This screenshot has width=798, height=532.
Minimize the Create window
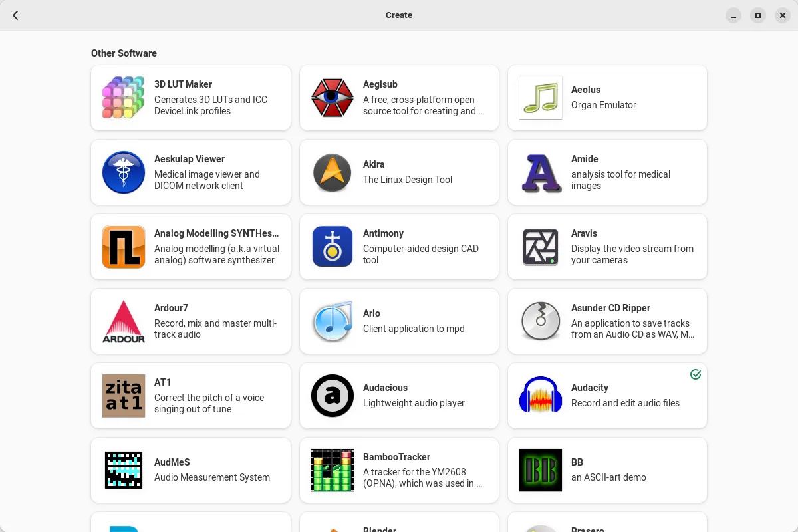(x=733, y=15)
